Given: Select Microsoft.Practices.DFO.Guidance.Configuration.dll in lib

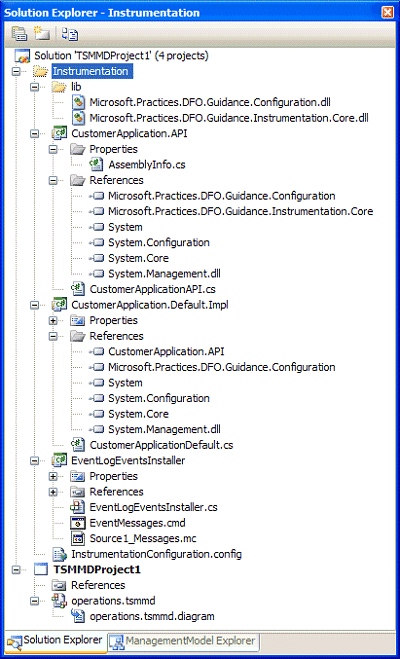Looking at the screenshot, I should (x=212, y=103).
